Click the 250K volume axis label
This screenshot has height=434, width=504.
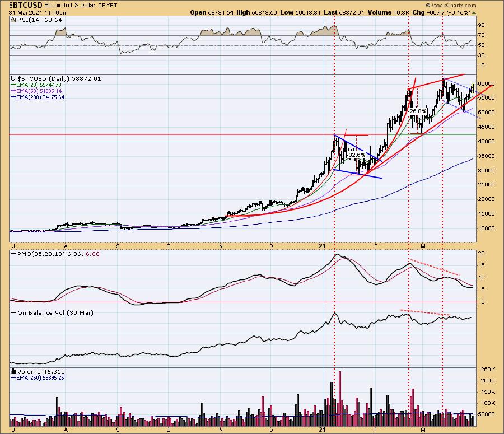pyautogui.click(x=488, y=370)
